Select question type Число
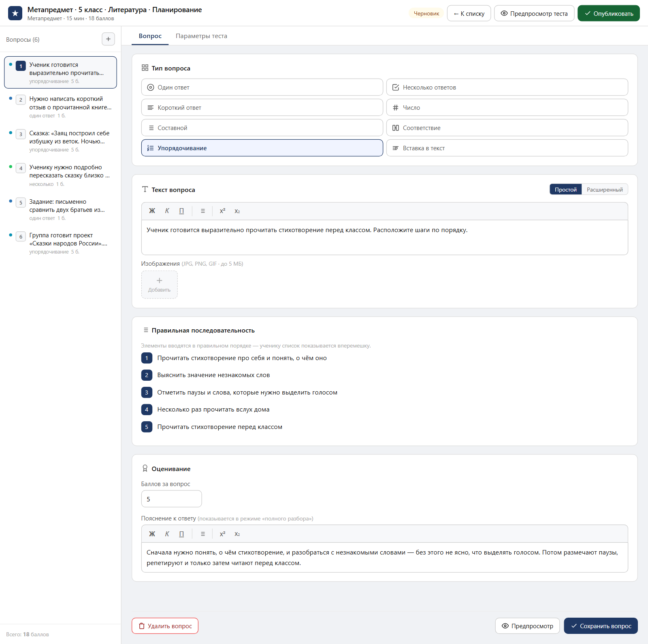648x644 pixels. (507, 107)
